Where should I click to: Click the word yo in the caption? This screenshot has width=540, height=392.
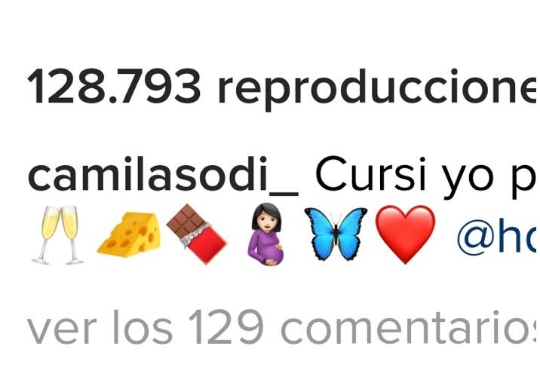pos(470,179)
